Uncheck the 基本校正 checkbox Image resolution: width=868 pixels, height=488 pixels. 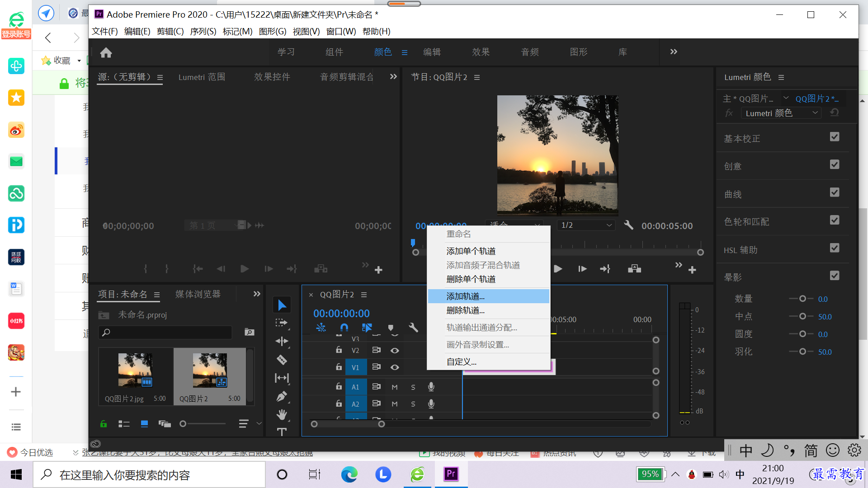(x=835, y=136)
